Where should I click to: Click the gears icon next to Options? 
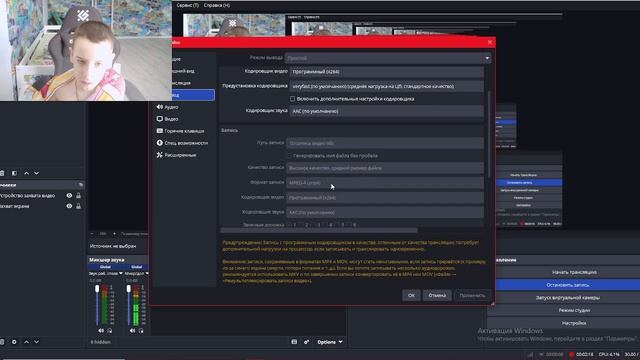pos(306,342)
